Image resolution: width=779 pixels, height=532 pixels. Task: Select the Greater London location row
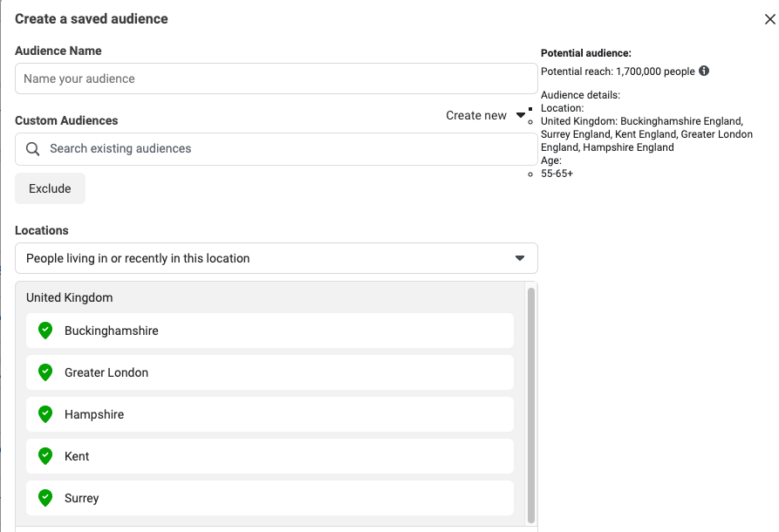[270, 372]
